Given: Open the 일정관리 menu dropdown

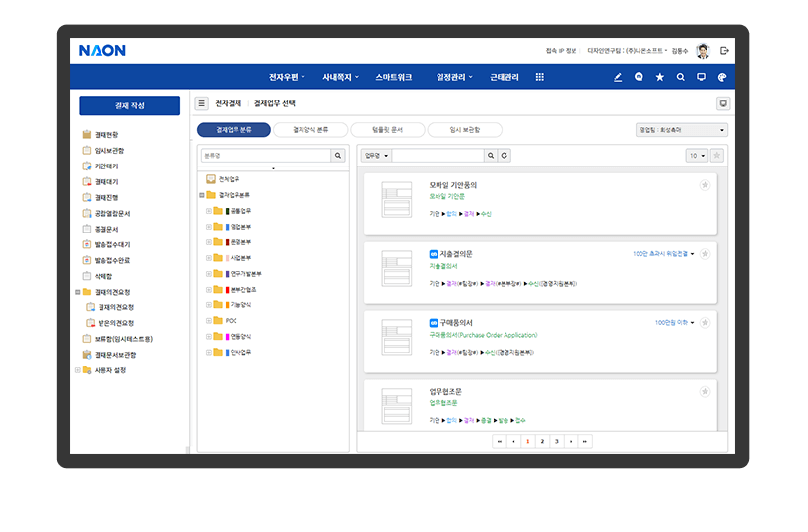Looking at the screenshot, I should 454,77.
